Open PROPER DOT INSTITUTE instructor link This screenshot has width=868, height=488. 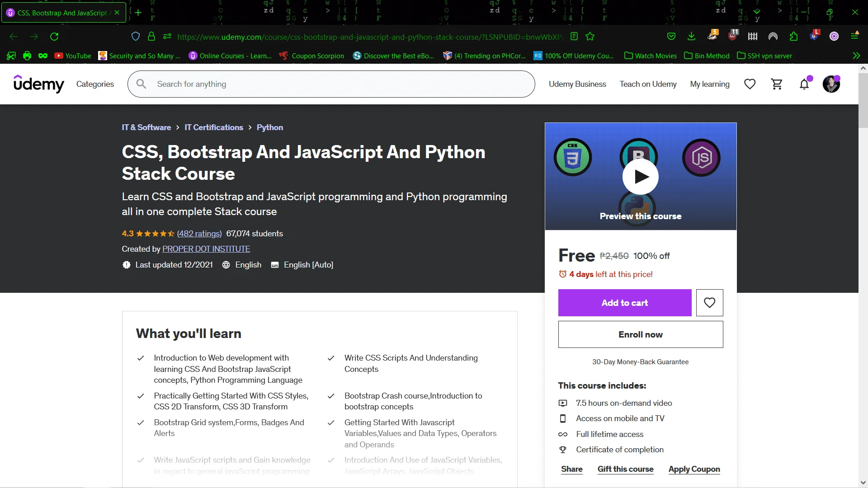pyautogui.click(x=206, y=249)
